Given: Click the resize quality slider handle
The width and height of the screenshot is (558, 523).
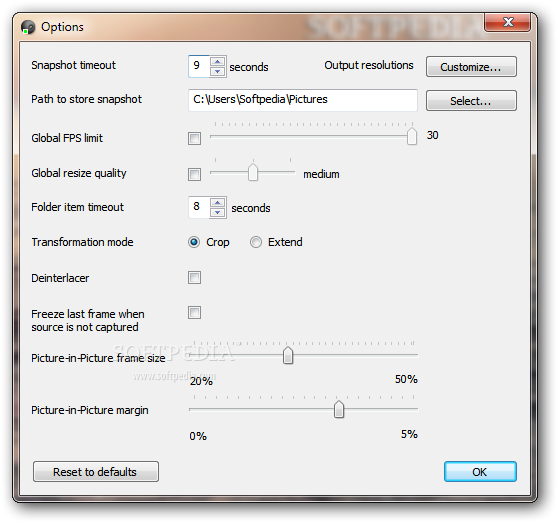Looking at the screenshot, I should 253,172.
